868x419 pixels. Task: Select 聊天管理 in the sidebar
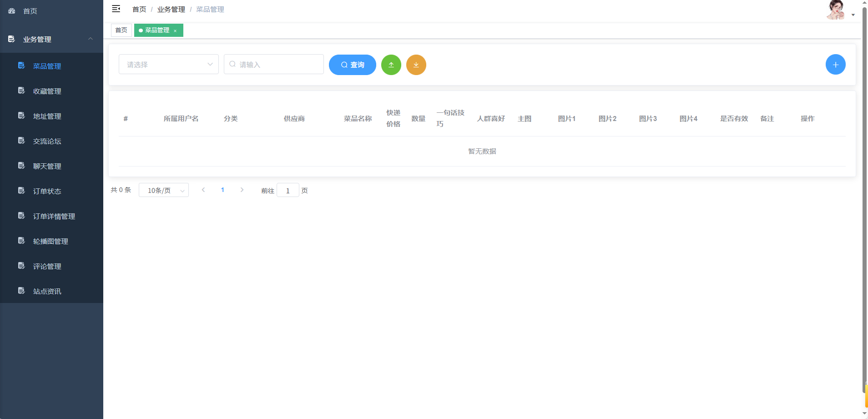click(47, 166)
